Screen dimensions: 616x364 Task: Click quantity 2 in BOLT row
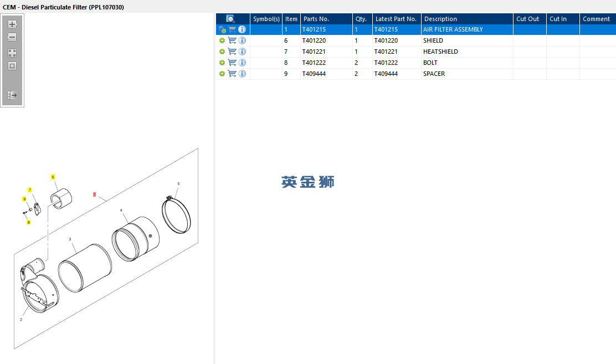356,63
